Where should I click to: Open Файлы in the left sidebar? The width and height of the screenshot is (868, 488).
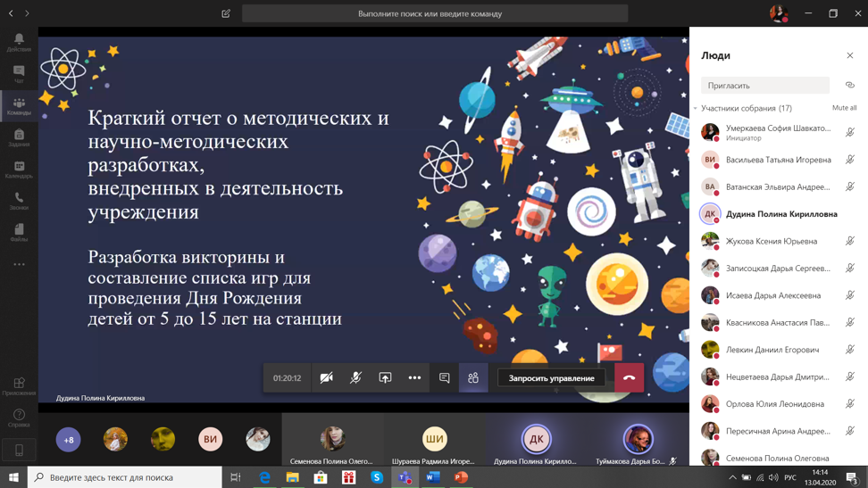pyautogui.click(x=19, y=233)
